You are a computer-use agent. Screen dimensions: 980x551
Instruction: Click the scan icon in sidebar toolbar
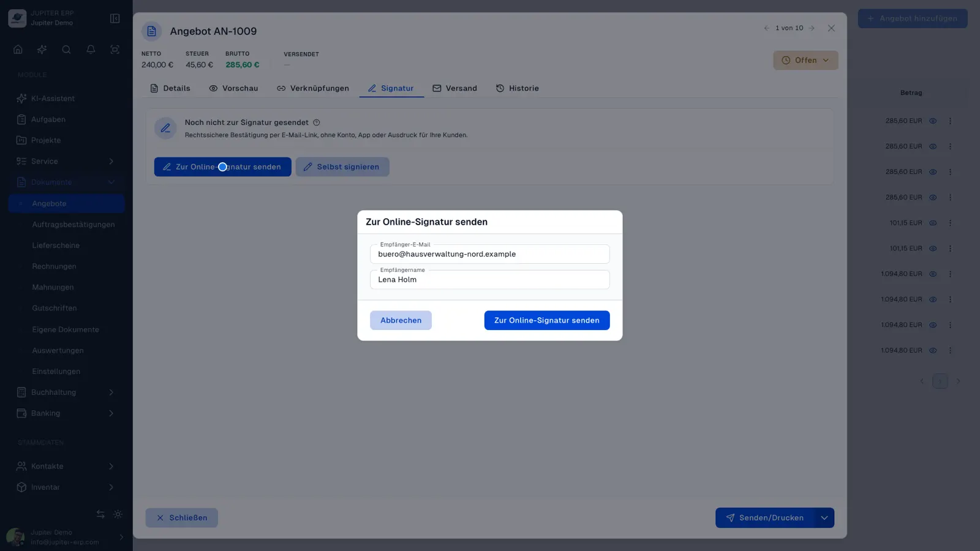tap(115, 50)
